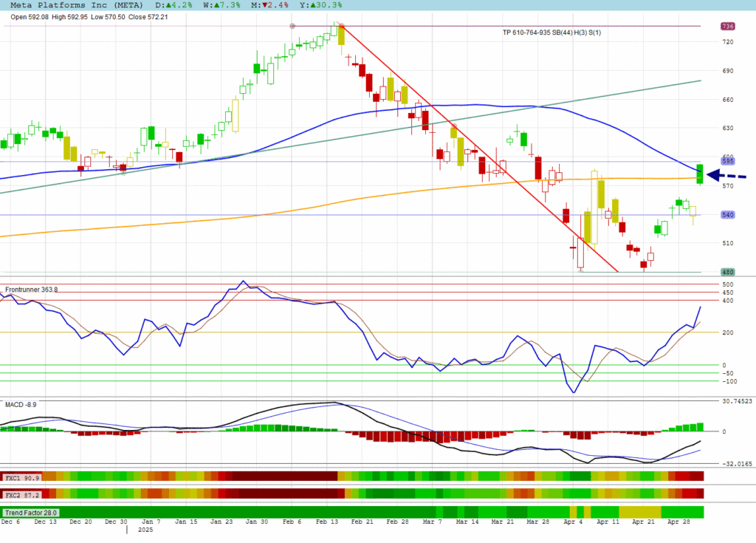This screenshot has width=756, height=543.
Task: Click the Mar 7 date label
Action: (433, 522)
